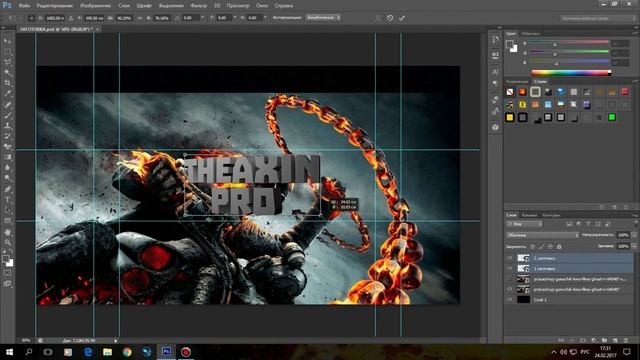The image size is (640, 360).
Task: Hide the bottom 'Слой 1' layer
Action: click(x=509, y=300)
